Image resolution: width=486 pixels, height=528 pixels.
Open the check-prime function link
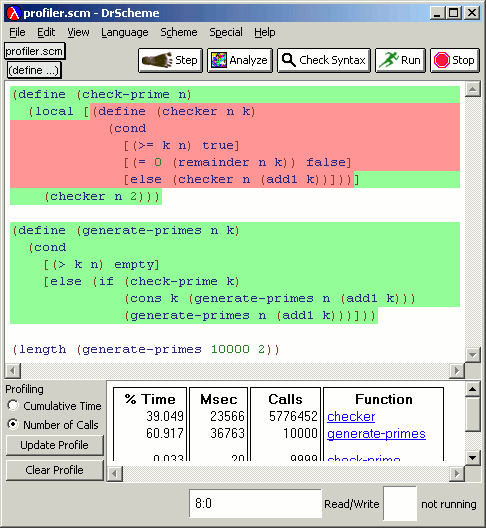pyautogui.click(x=364, y=458)
